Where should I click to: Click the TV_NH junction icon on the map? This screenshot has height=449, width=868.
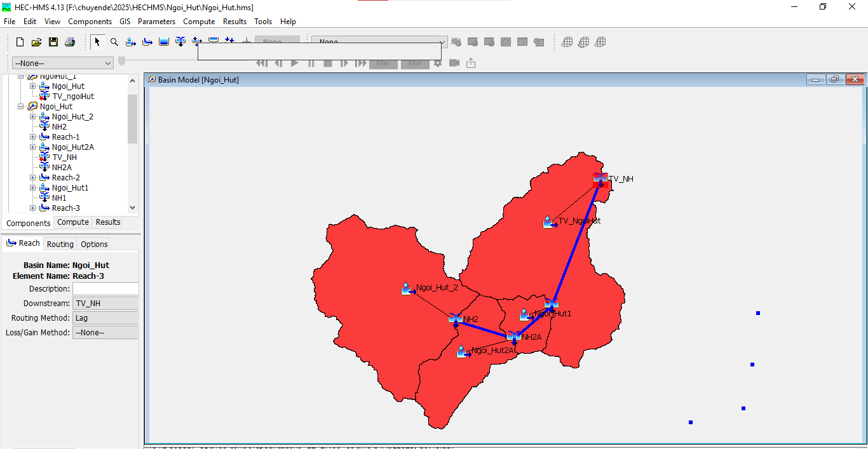click(x=600, y=179)
